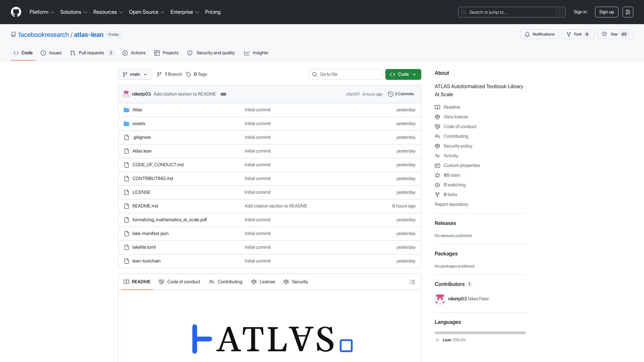View 1 Branch list
Image resolution: width=644 pixels, height=362 pixels.
click(169, 74)
